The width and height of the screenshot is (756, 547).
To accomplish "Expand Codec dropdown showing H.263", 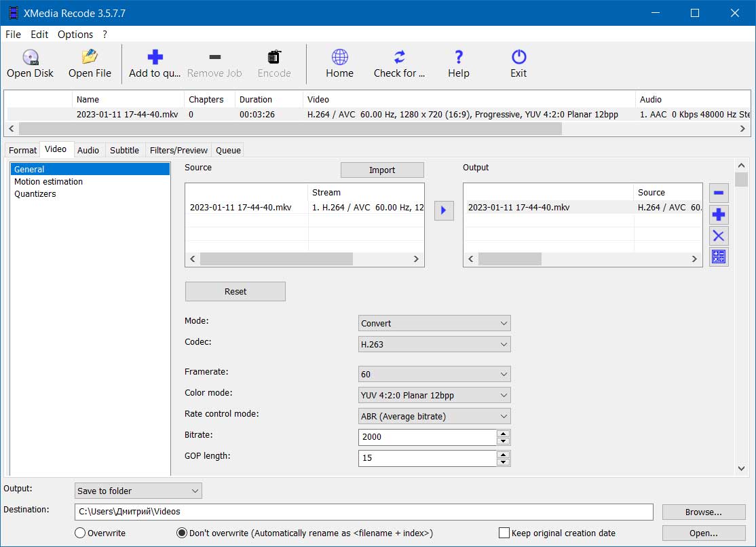I will 434,344.
